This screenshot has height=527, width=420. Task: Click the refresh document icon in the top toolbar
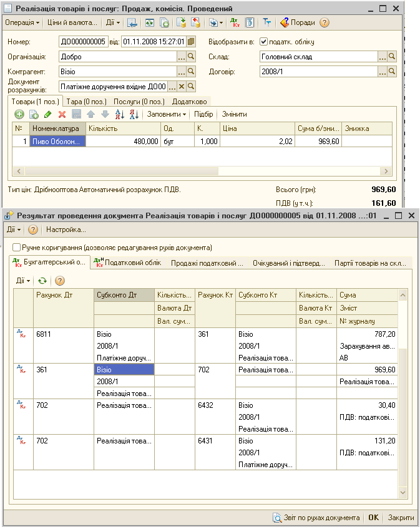click(150, 22)
